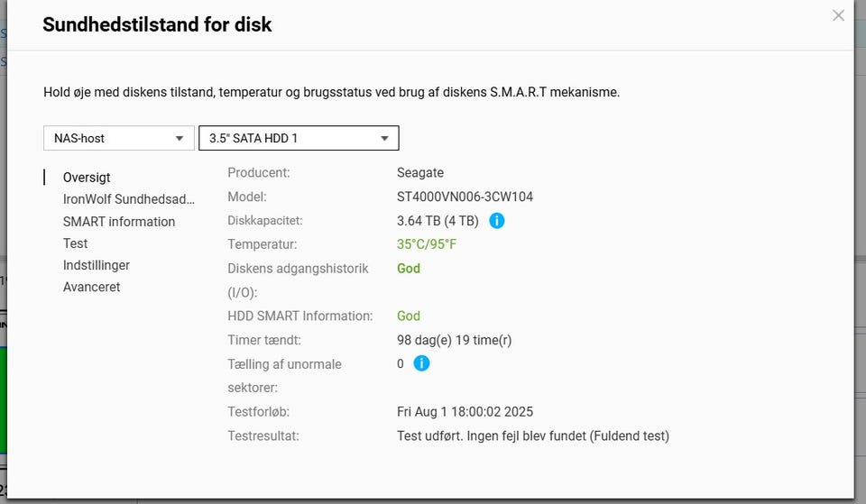Screen dimensions: 866x504
Task: Click the model number ST4000VN006-3CW104
Action: click(465, 197)
